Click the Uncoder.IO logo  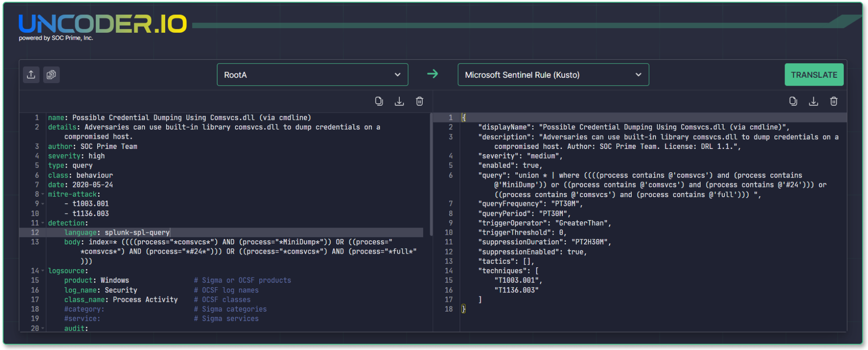[x=103, y=24]
